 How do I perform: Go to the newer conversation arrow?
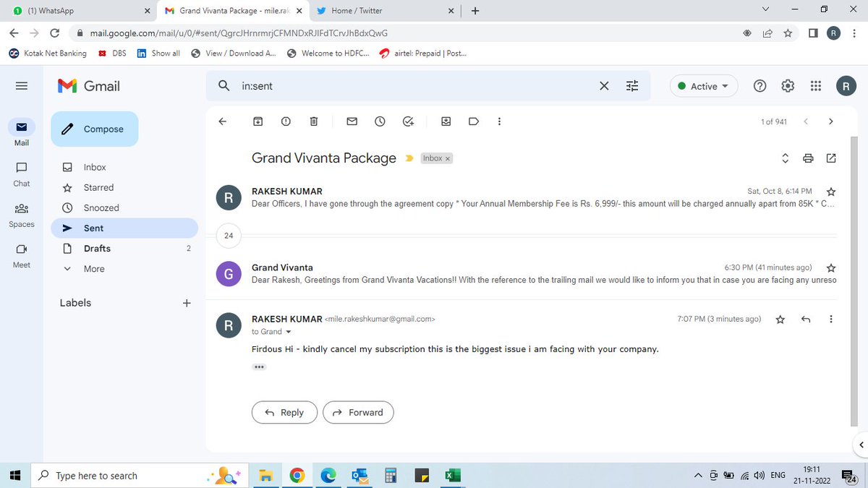pyautogui.click(x=806, y=121)
